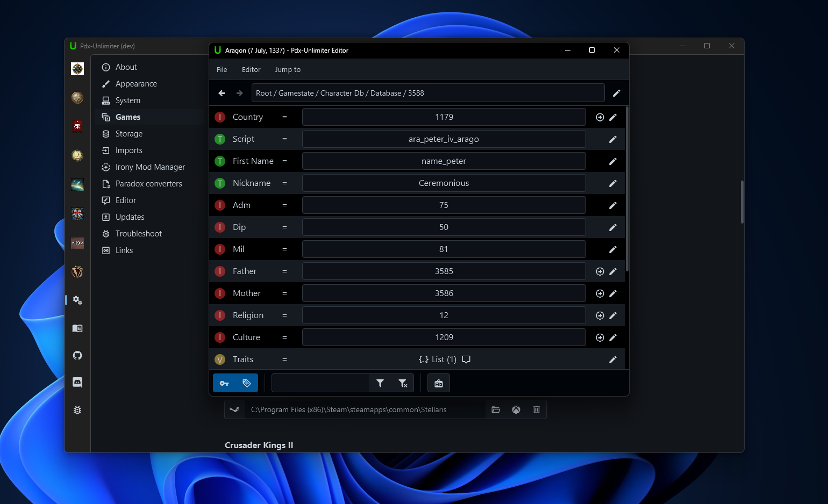Click the pencil edit icon for Nickname row
The image size is (828, 504).
pos(612,183)
